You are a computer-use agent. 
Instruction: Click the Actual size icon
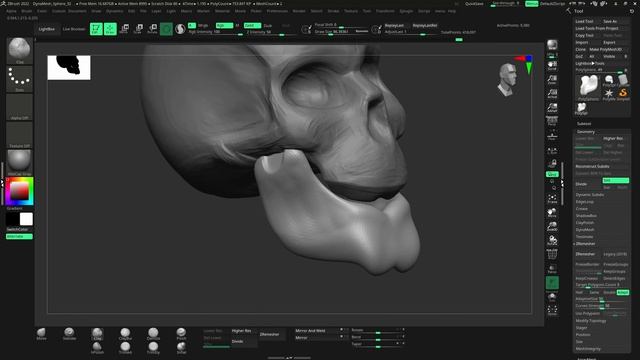coord(552,94)
